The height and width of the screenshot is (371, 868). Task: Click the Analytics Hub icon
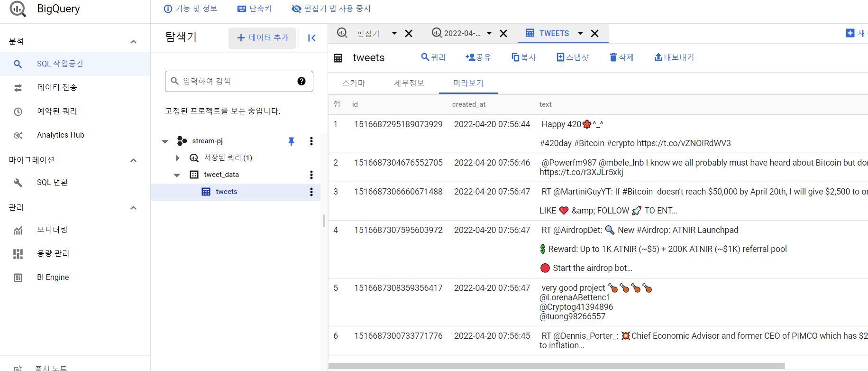click(x=18, y=135)
